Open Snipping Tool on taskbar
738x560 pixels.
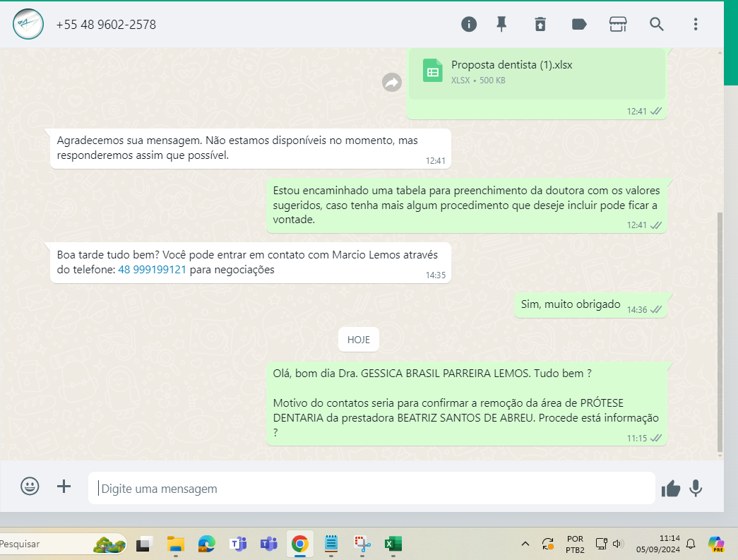point(362,544)
